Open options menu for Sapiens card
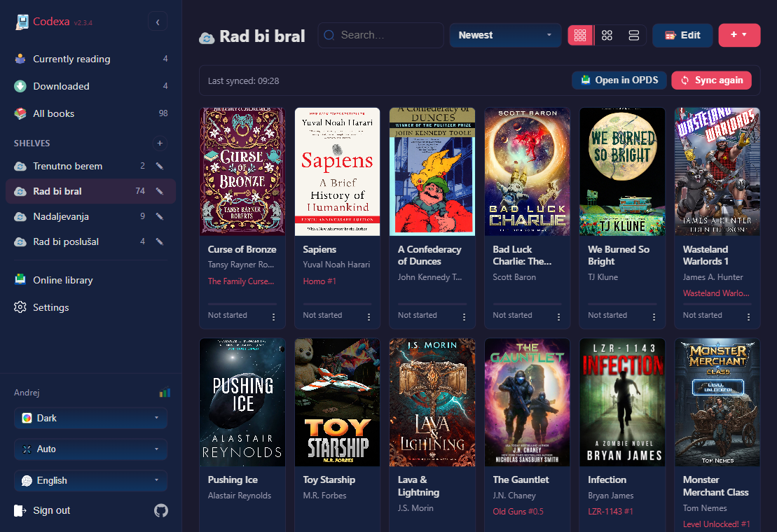 (369, 316)
